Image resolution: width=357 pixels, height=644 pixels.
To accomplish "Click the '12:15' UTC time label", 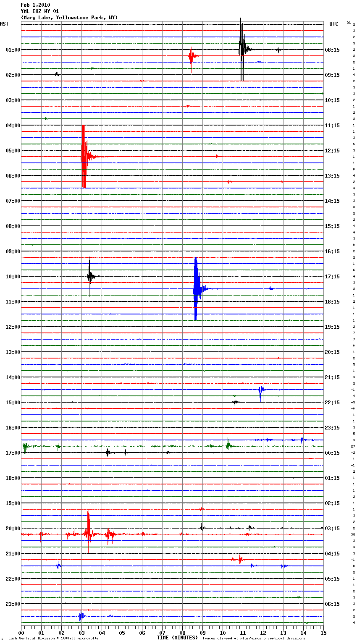I will 332,150.
